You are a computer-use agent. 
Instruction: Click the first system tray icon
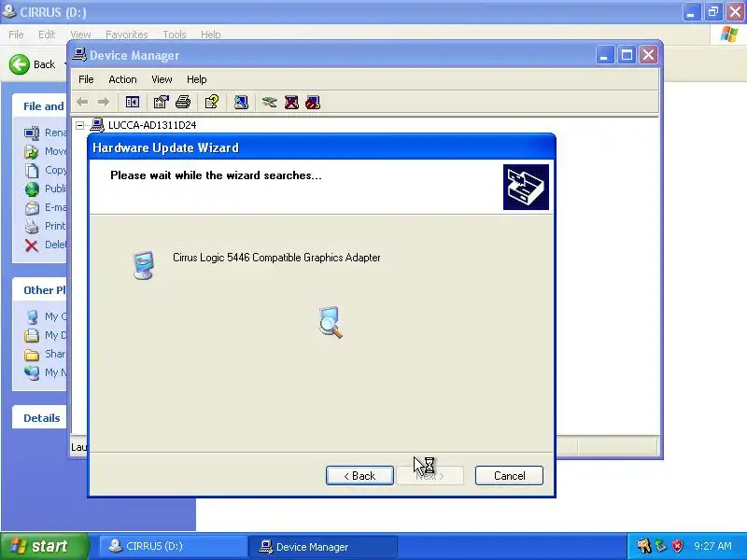(643, 546)
